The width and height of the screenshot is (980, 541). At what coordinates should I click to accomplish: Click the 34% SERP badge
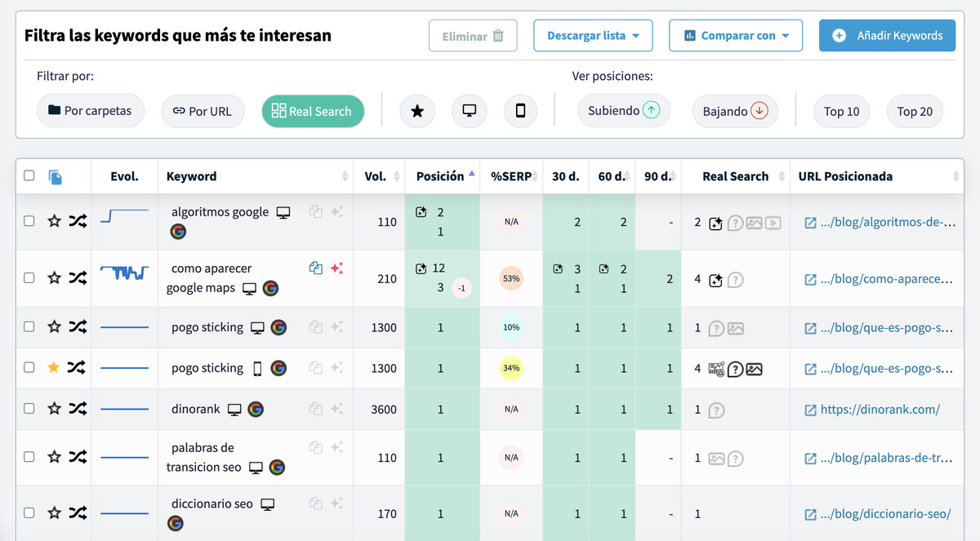pos(511,368)
